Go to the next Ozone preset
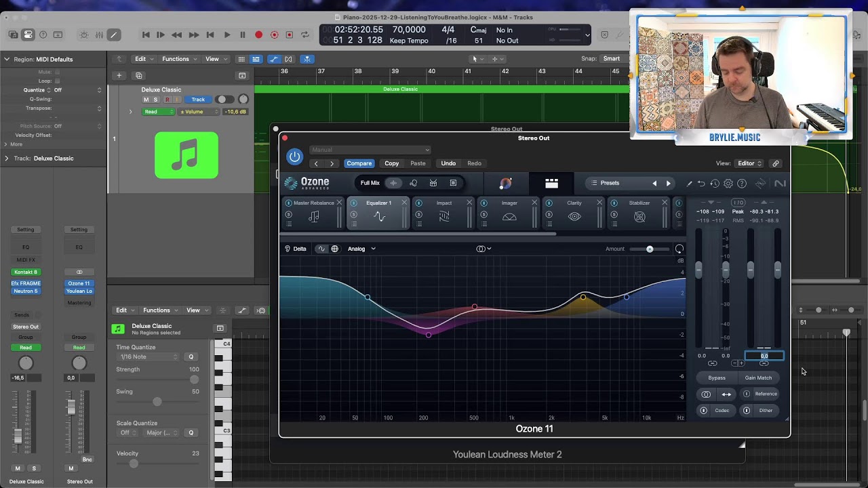Viewport: 868px width, 488px height. [668, 183]
